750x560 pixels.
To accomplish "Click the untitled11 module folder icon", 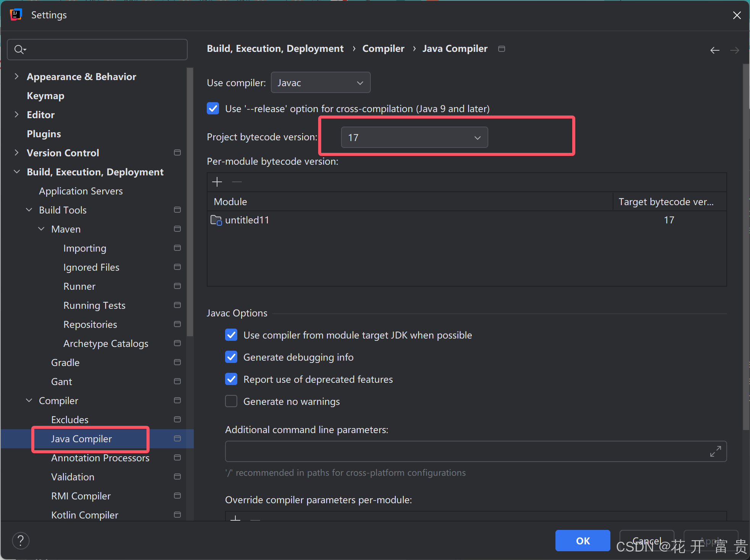I will (216, 220).
